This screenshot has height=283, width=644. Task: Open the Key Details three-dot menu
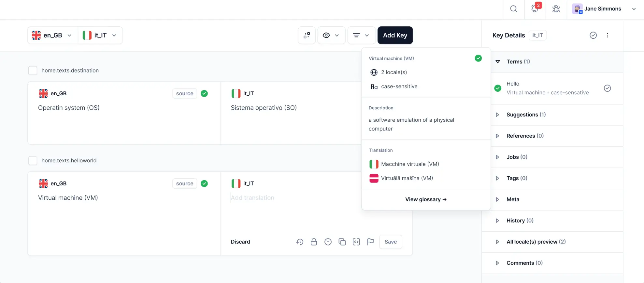[607, 35]
